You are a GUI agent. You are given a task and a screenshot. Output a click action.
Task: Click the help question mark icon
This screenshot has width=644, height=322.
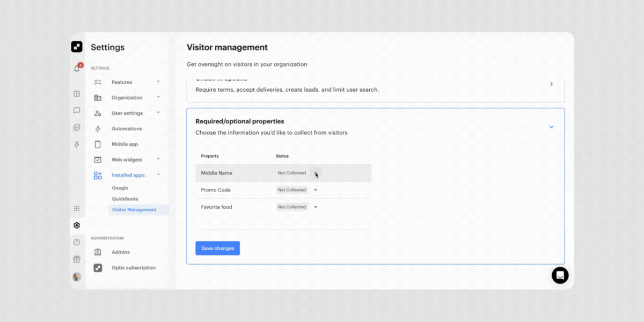[x=77, y=242]
